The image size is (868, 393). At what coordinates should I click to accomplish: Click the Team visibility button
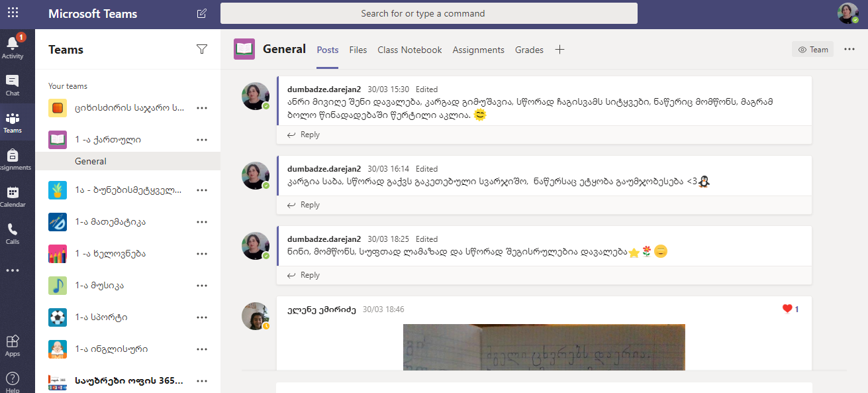coord(813,50)
